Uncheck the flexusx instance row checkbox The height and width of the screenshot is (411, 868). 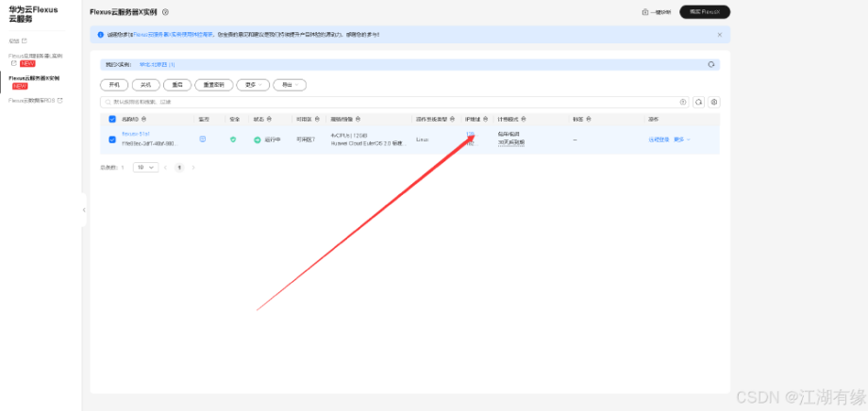(x=112, y=140)
